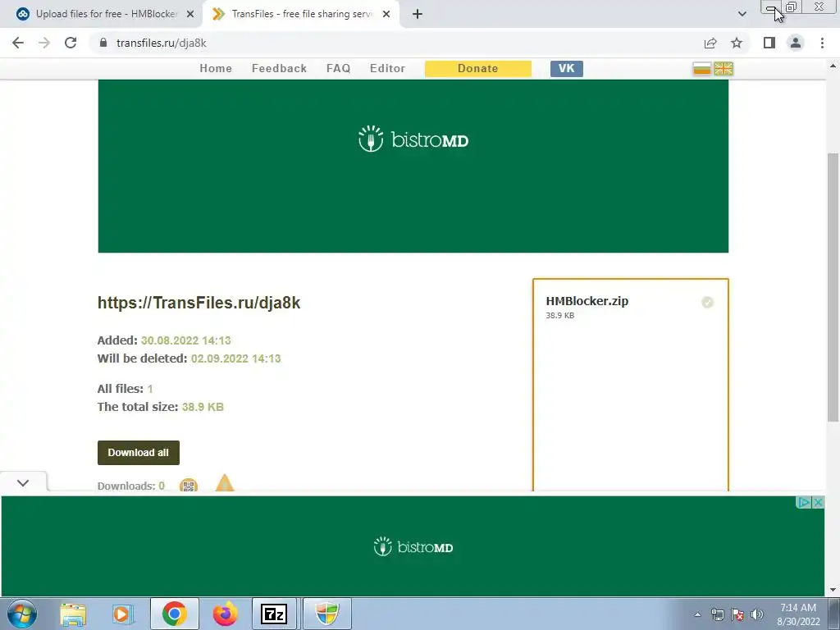Close the Upload files HMBlocker tab
Viewport: 840px width, 630px height.
tap(189, 14)
